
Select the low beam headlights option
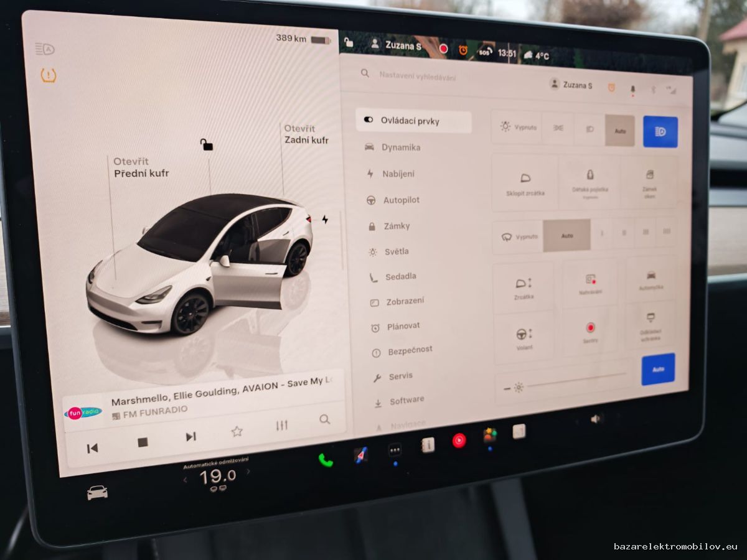(x=590, y=129)
